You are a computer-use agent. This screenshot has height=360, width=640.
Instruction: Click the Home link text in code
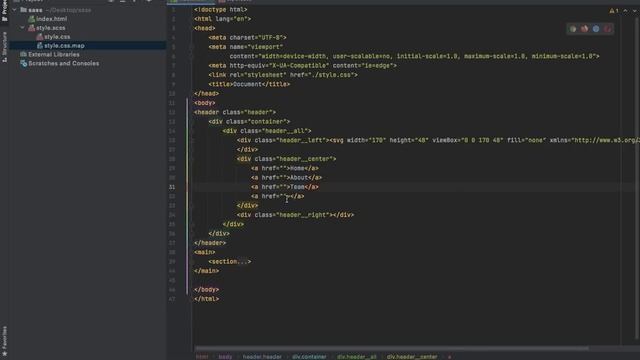(297, 168)
